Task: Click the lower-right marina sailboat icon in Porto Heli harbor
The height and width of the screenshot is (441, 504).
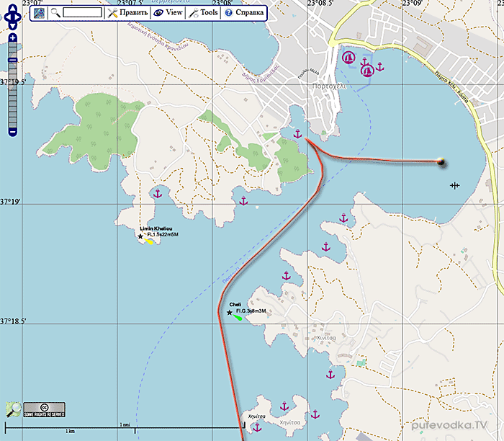Action: click(367, 71)
